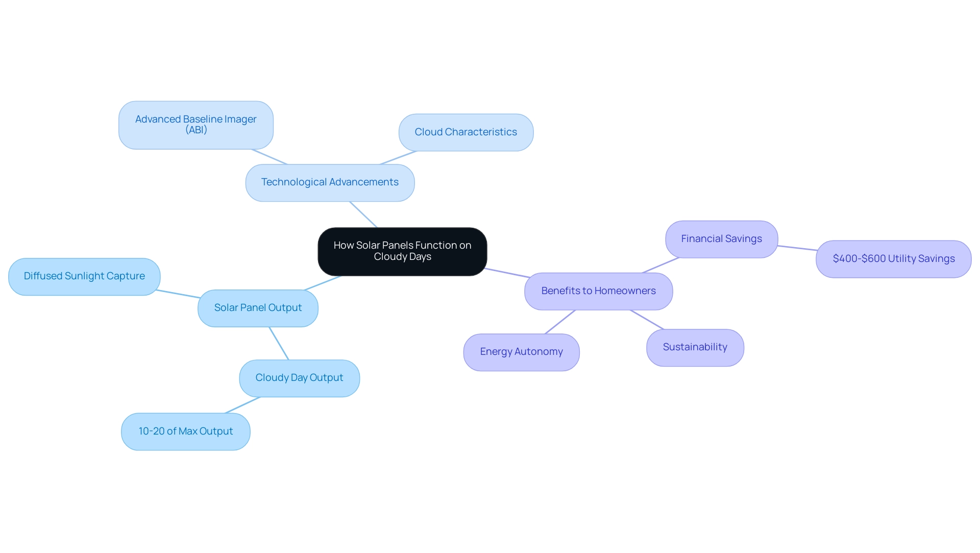Expand the 'Solar Panel Output' subtree
This screenshot has height=553, width=980.
[258, 307]
